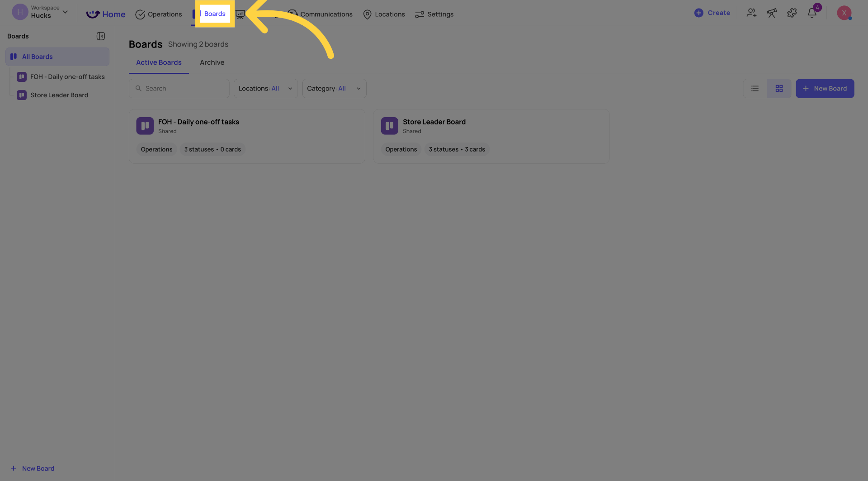Switch to grid view layout

point(779,89)
